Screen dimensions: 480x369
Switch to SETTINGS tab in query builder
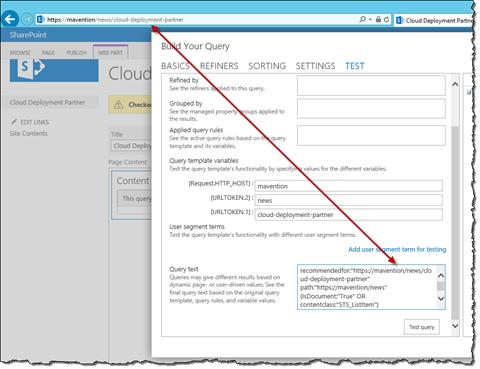315,66
